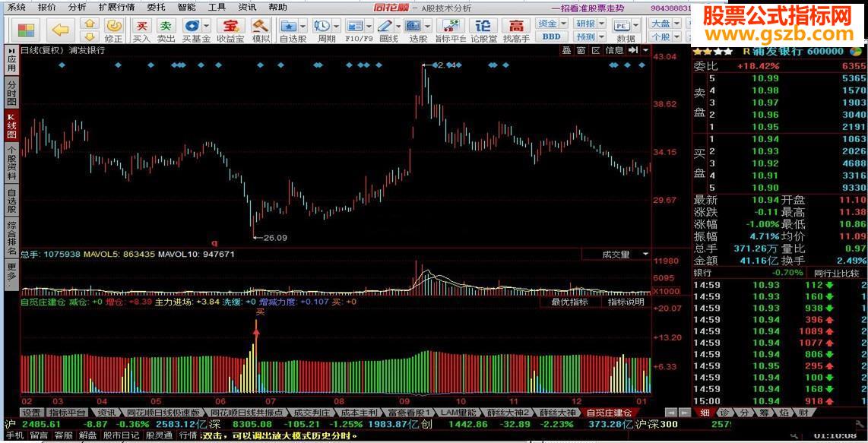Click the 信息 button above chart

(x=614, y=50)
